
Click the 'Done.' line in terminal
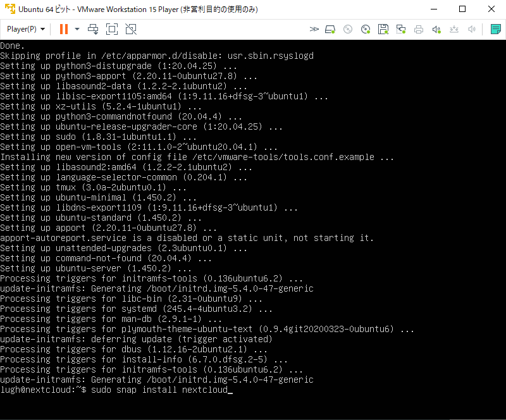tap(12, 46)
